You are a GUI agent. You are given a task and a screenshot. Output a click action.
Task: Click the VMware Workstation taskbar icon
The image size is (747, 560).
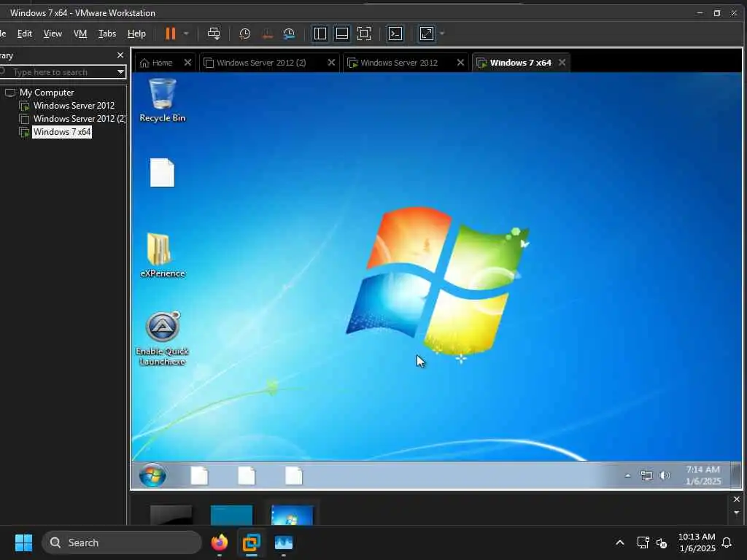pyautogui.click(x=252, y=542)
